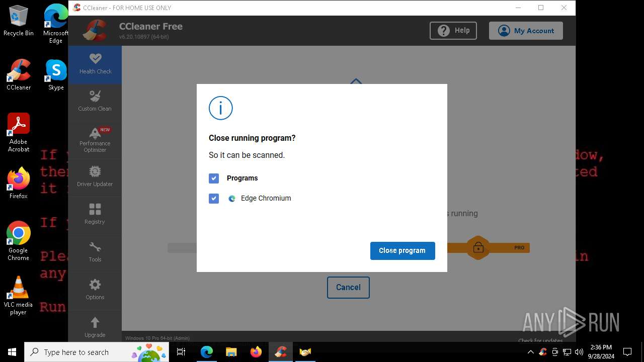Uncheck the Edge Chromium checkbox

[x=214, y=199]
